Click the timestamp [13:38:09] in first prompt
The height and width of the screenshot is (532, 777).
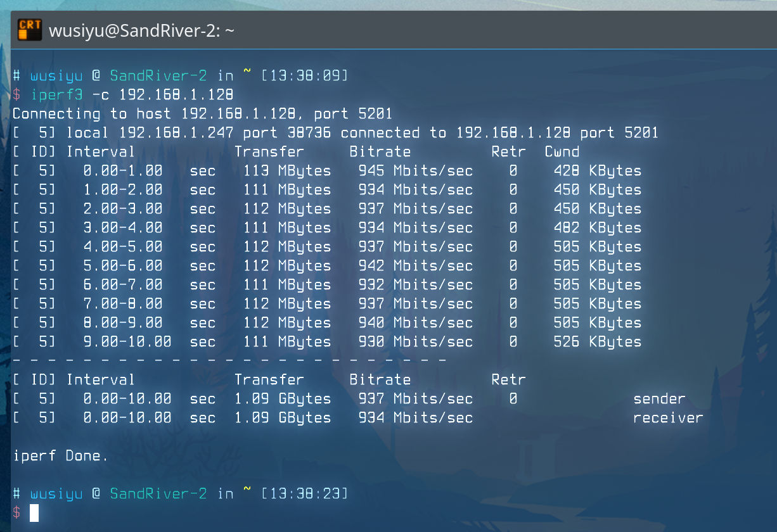coord(304,76)
